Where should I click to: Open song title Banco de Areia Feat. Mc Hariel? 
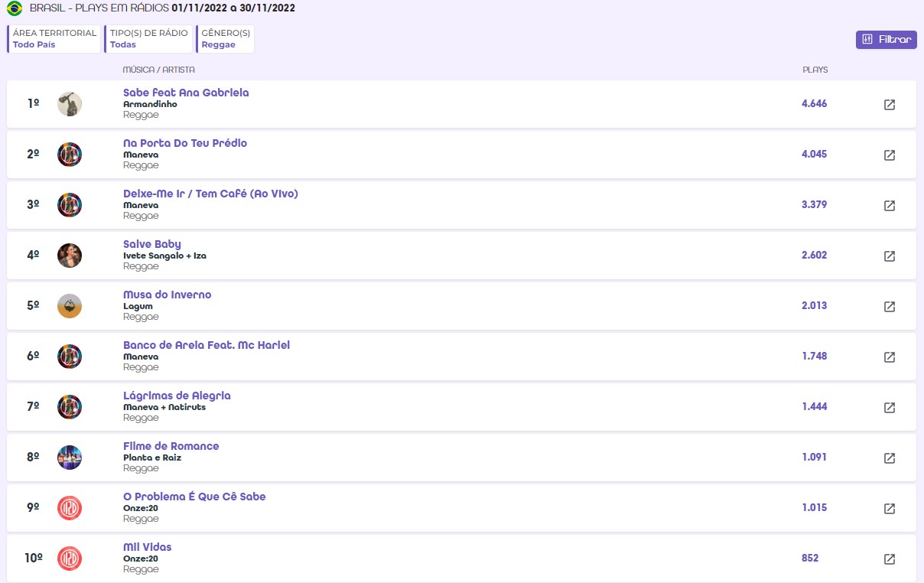click(207, 345)
